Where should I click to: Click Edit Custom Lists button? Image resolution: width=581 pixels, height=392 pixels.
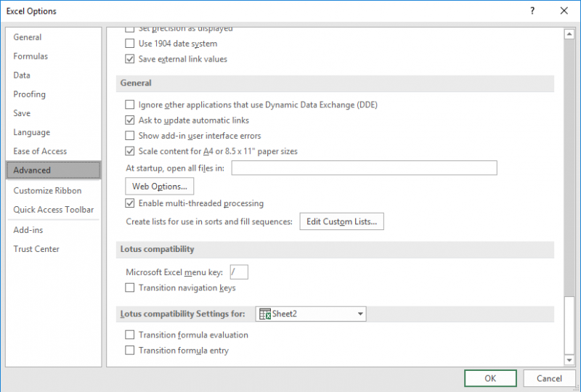[x=341, y=221]
